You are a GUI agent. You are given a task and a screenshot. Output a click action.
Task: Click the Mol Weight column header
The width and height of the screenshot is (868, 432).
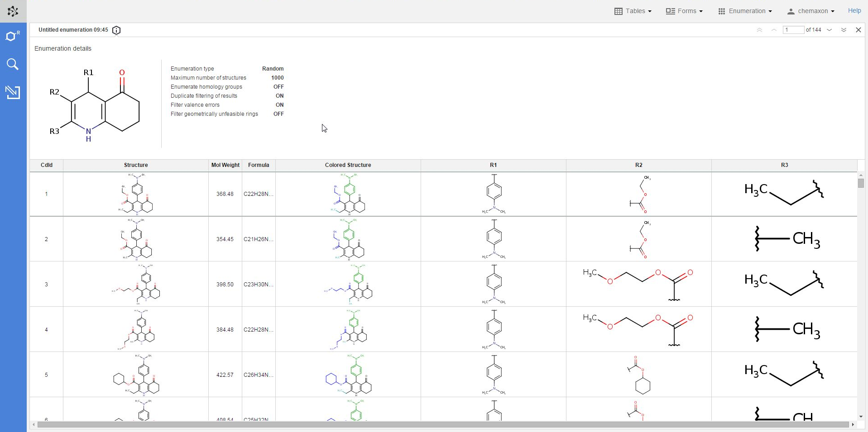coord(225,165)
